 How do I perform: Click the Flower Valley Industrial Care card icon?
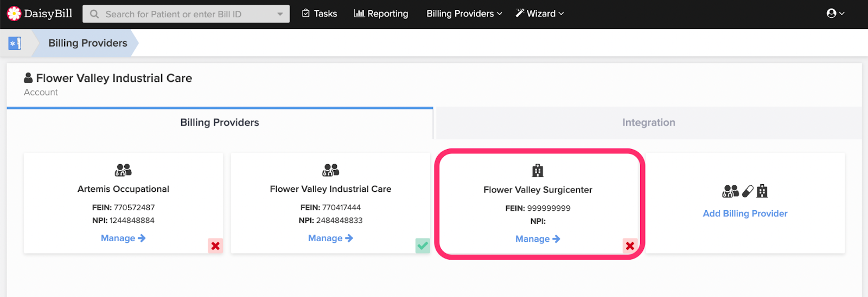tap(330, 170)
